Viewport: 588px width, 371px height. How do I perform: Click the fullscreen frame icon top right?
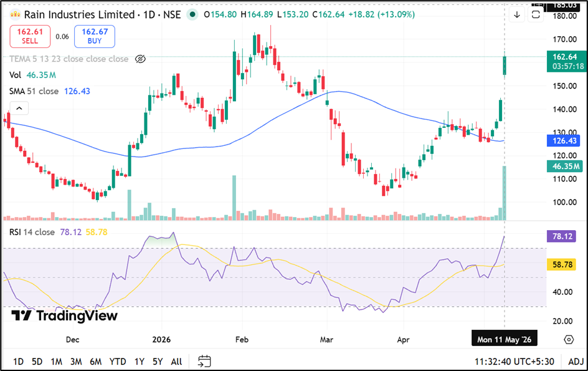[536, 14]
